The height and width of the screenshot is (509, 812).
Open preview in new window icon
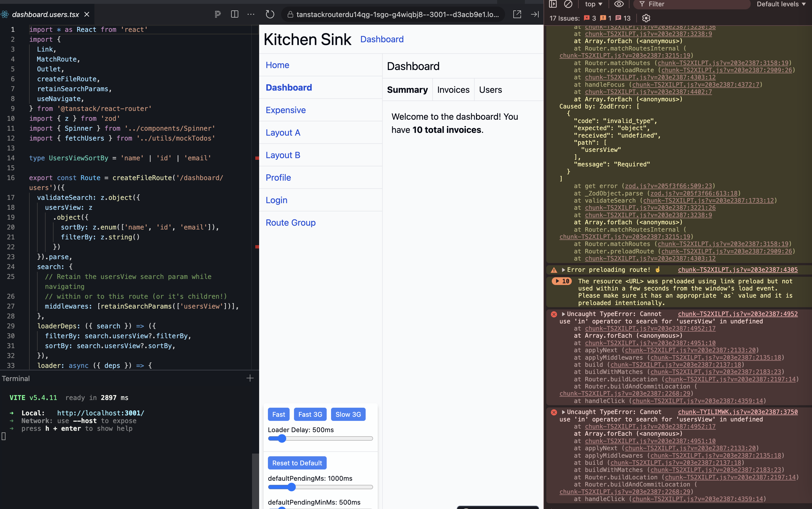pyautogui.click(x=517, y=14)
